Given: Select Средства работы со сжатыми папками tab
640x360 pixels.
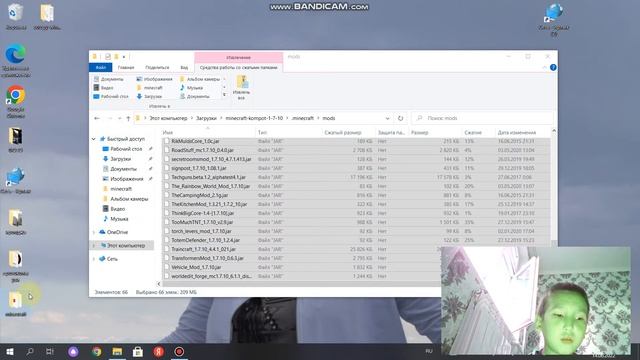Looking at the screenshot, I should [238, 67].
